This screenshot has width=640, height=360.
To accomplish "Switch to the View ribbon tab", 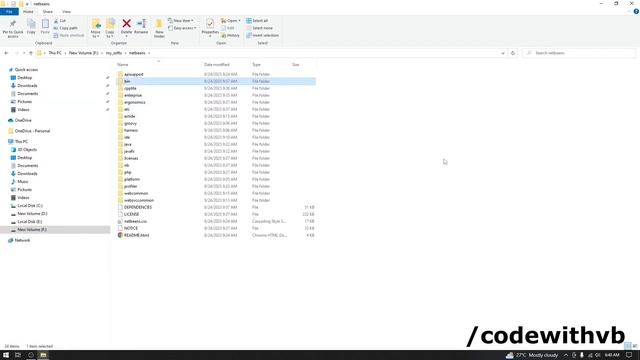I will (66, 12).
